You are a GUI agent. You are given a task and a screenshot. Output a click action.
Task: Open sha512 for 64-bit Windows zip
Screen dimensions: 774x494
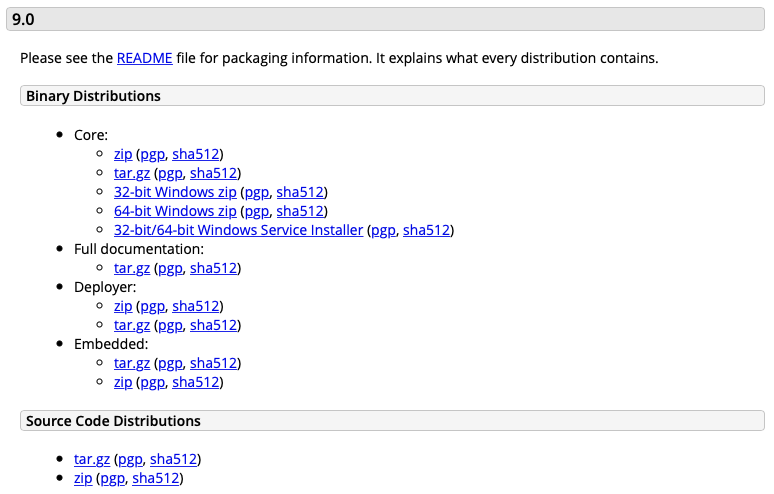click(x=300, y=211)
